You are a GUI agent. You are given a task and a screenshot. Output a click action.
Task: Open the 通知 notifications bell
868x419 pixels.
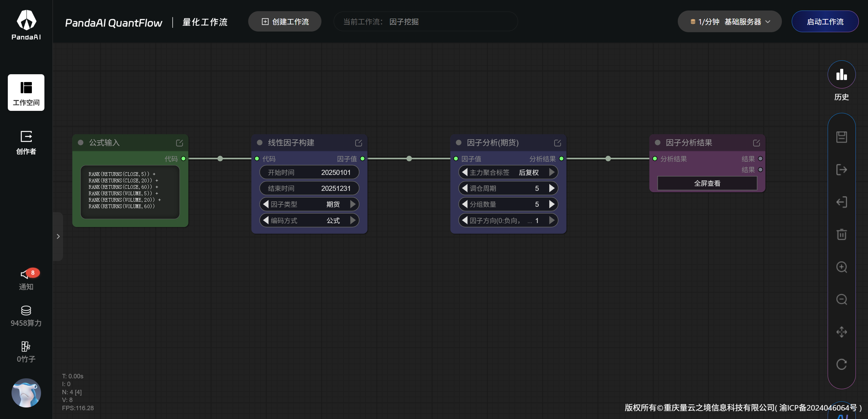(26, 280)
